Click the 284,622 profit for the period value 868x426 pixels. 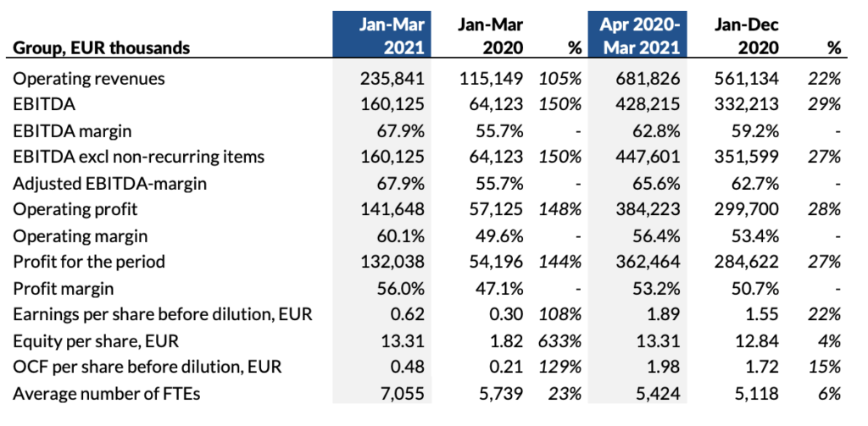tap(749, 262)
